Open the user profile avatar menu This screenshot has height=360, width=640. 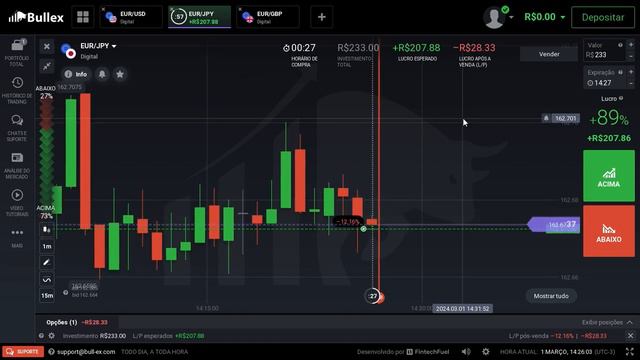click(497, 17)
